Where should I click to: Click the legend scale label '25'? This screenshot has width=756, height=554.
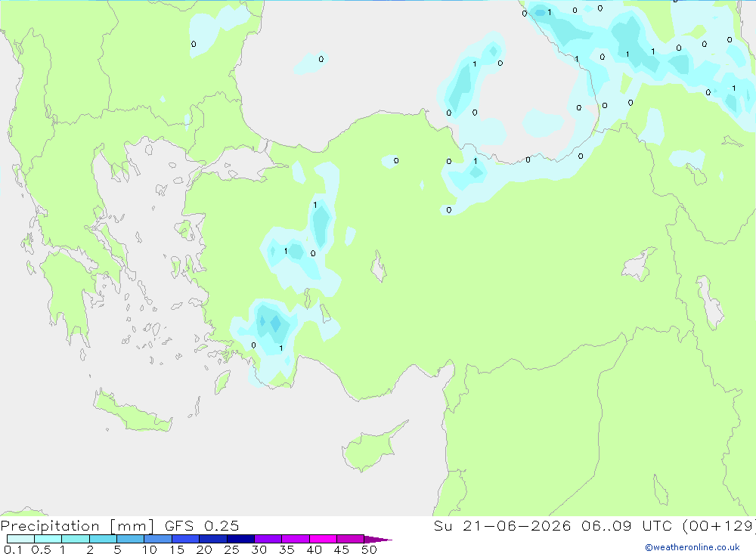(x=232, y=549)
